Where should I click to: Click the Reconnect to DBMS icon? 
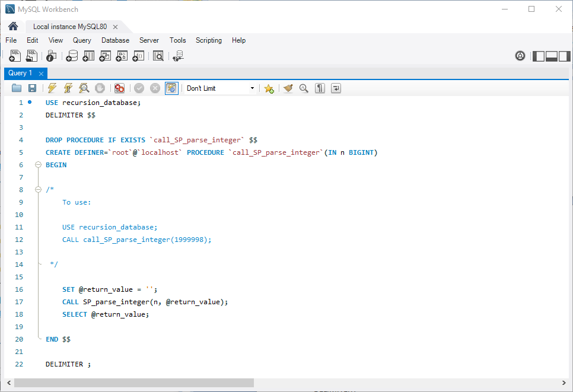coord(177,56)
